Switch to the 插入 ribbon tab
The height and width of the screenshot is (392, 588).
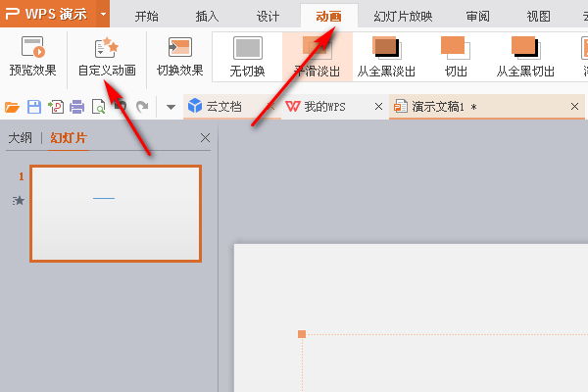pyautogui.click(x=207, y=17)
